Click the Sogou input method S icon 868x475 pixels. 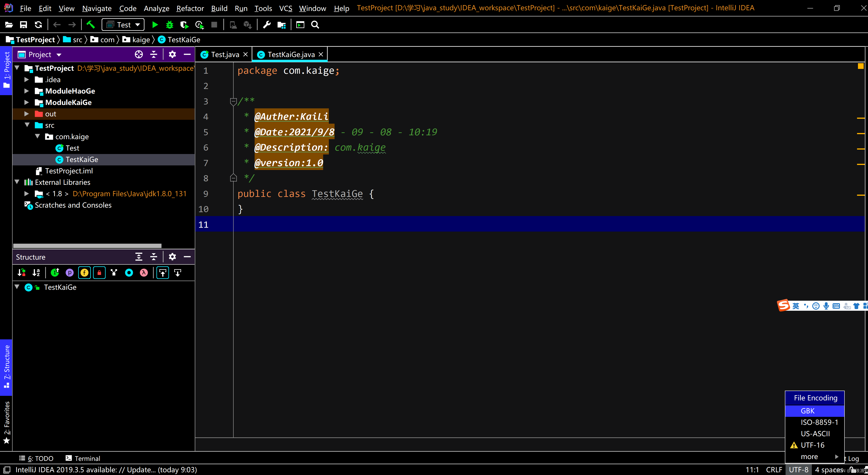(x=783, y=305)
